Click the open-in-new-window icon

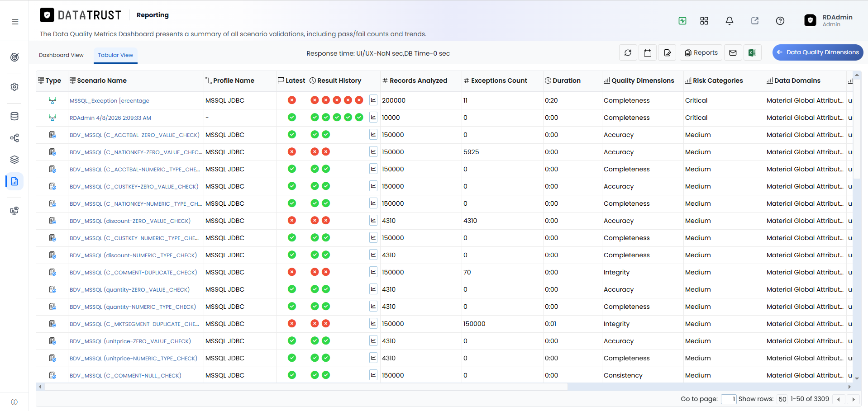coord(755,21)
